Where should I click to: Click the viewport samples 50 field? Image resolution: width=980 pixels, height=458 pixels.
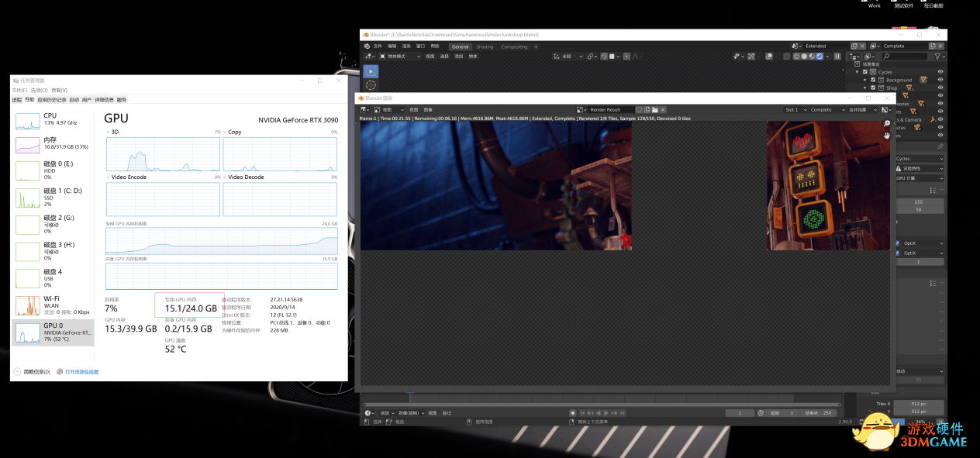click(920, 209)
